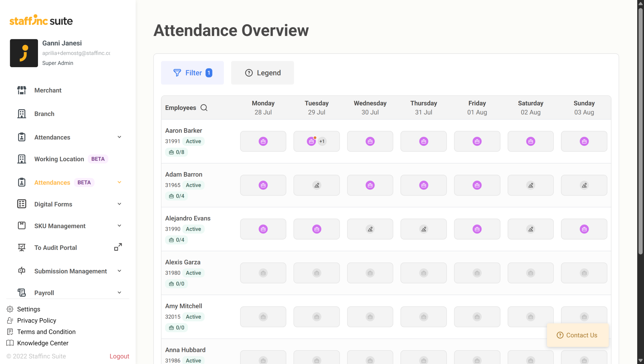
Task: Click the employee search magnifier icon
Action: pyautogui.click(x=204, y=108)
